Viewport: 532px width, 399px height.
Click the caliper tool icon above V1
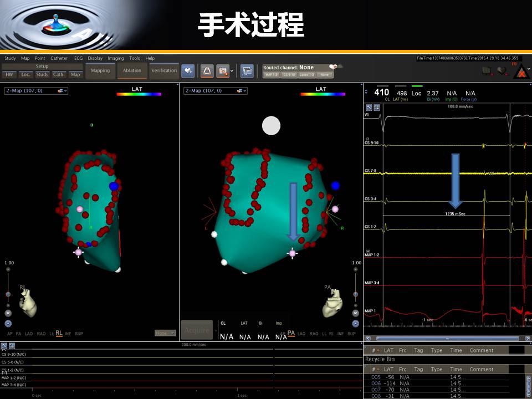(369, 107)
